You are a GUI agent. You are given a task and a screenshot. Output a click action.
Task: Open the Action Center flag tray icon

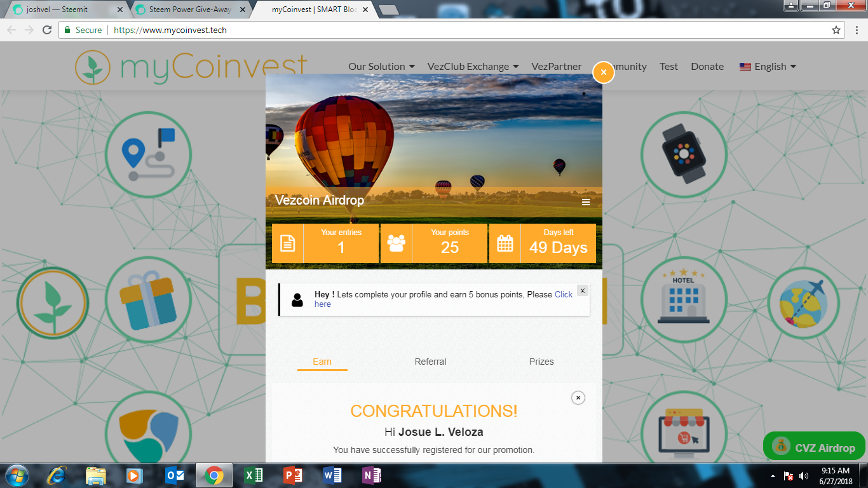789,476
